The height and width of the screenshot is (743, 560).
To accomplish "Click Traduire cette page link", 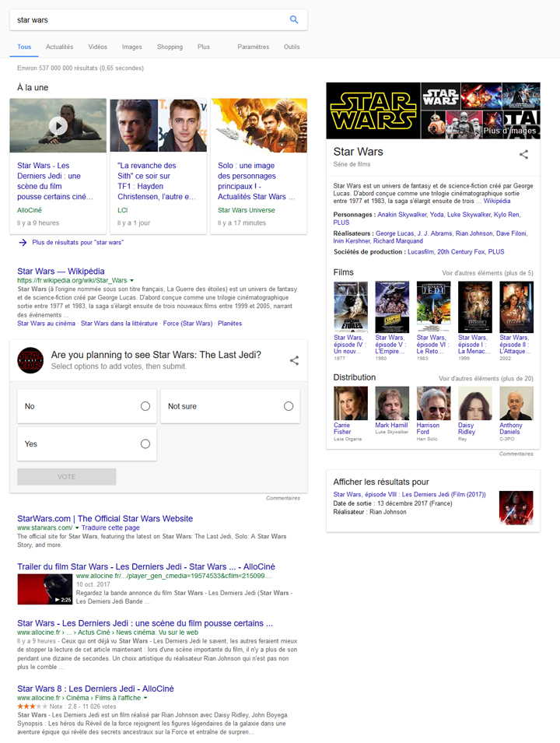I will (x=110, y=527).
